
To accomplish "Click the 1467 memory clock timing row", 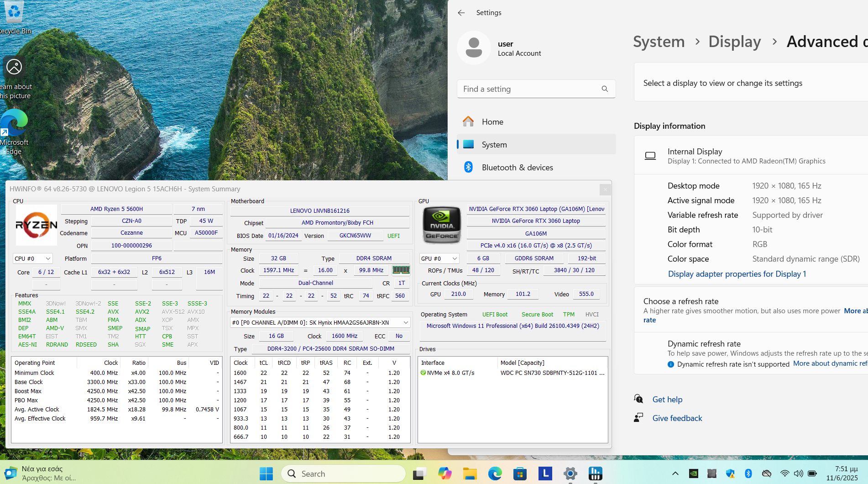I will pyautogui.click(x=320, y=382).
